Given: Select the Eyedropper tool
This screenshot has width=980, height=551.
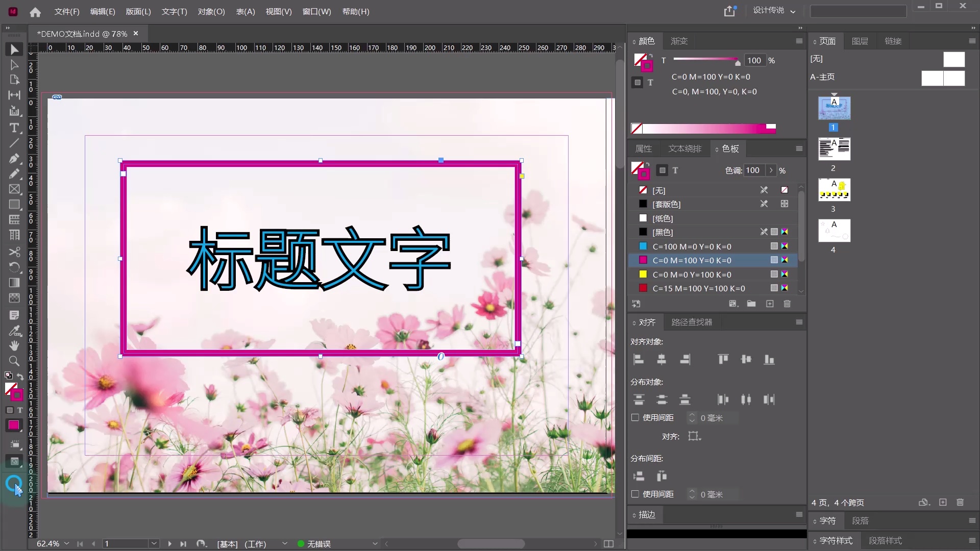Looking at the screenshot, I should (x=15, y=331).
